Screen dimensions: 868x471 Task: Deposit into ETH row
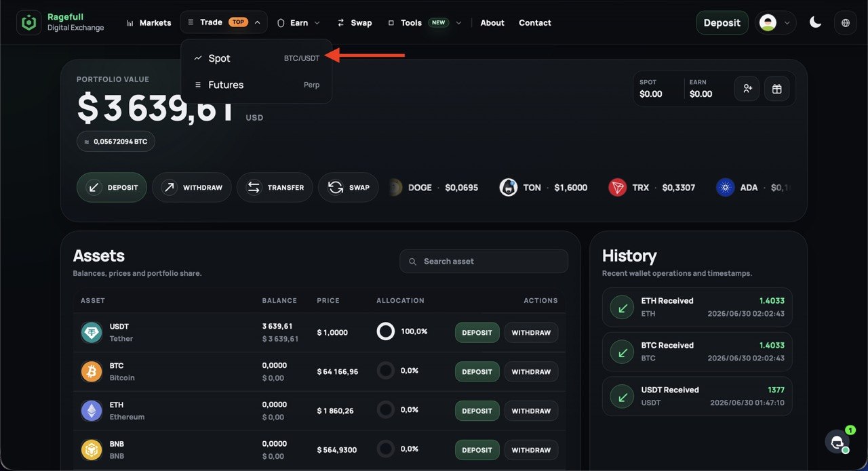tap(477, 411)
